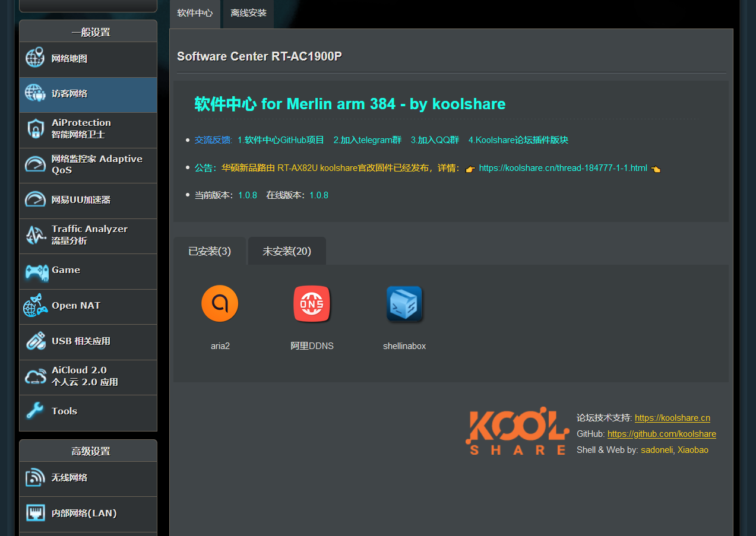Click the sadoneli, Xiaobao author names

675,450
